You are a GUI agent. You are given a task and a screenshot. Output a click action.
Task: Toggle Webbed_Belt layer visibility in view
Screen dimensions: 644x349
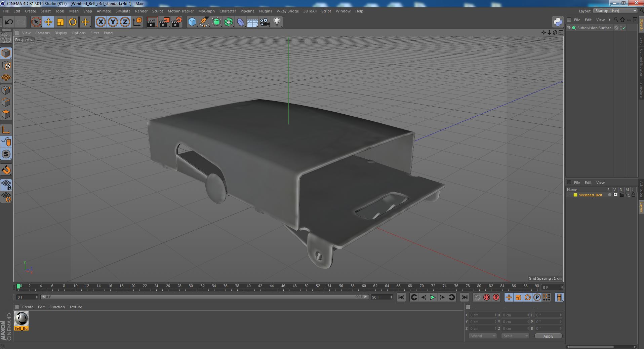[615, 195]
